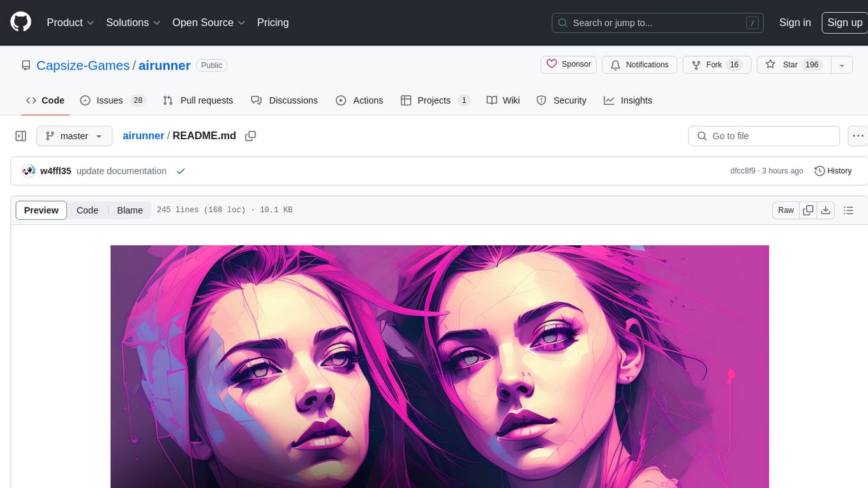Image resolution: width=868 pixels, height=488 pixels.
Task: Open the GitHub homepage logo
Action: [x=21, y=22]
